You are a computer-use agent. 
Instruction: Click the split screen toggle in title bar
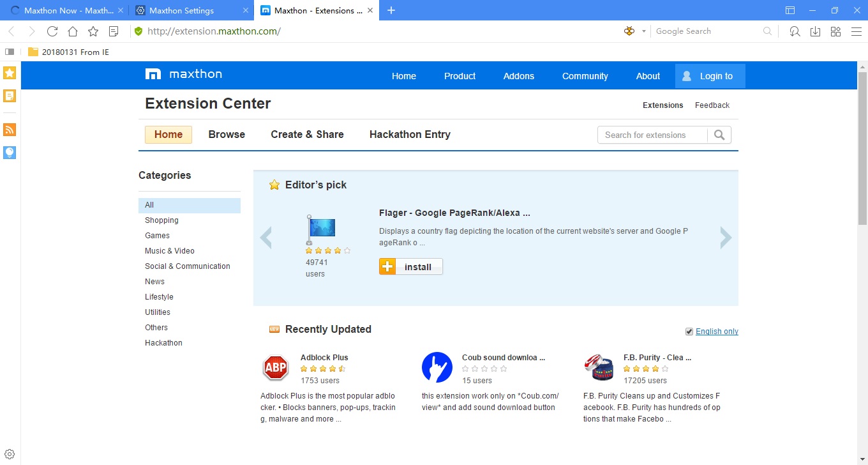click(x=789, y=10)
